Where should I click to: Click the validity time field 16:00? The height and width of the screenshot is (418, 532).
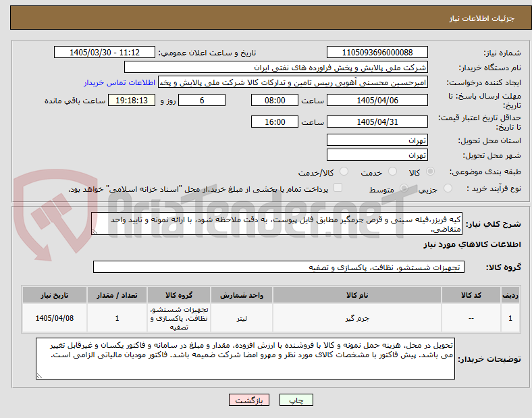tap(275, 122)
